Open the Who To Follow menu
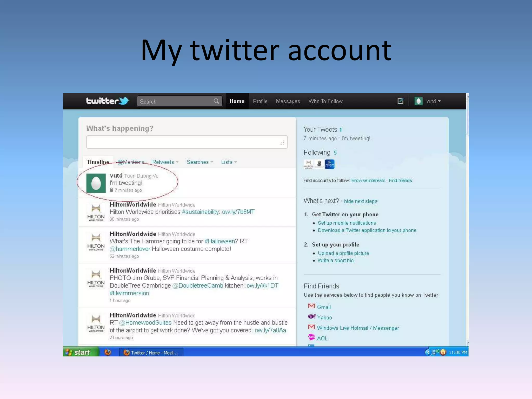Image resolution: width=532 pixels, height=399 pixels. pyautogui.click(x=325, y=101)
